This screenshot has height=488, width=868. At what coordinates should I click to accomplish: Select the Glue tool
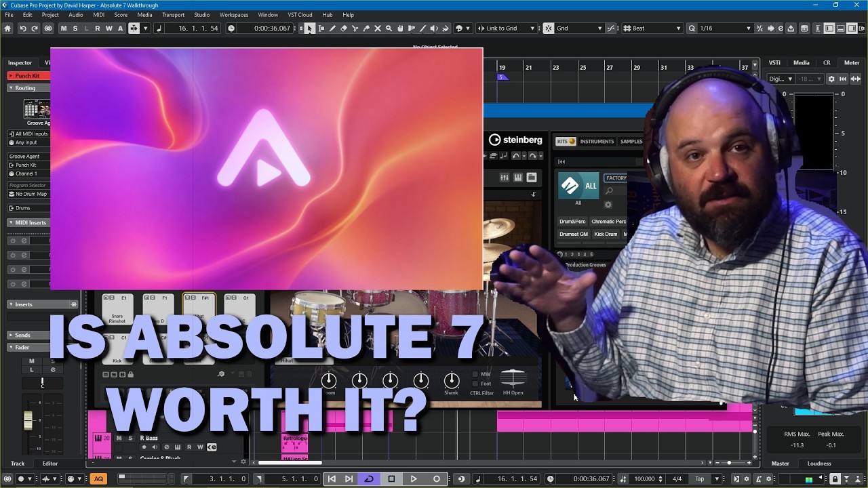[x=366, y=28]
